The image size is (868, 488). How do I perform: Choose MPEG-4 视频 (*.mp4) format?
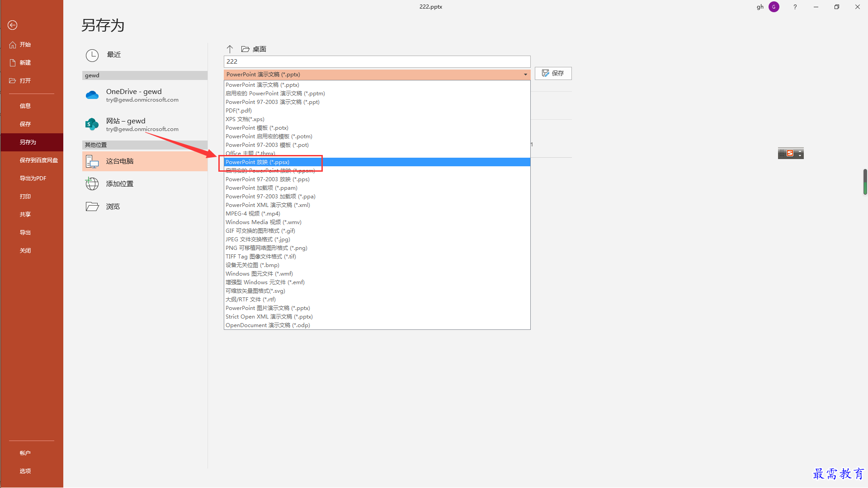[x=377, y=214]
